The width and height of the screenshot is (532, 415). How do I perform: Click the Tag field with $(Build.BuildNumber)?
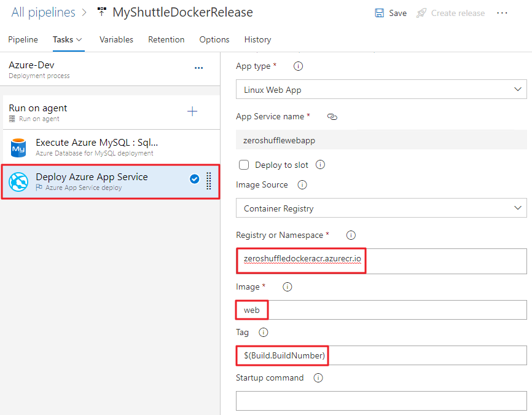[381, 355]
